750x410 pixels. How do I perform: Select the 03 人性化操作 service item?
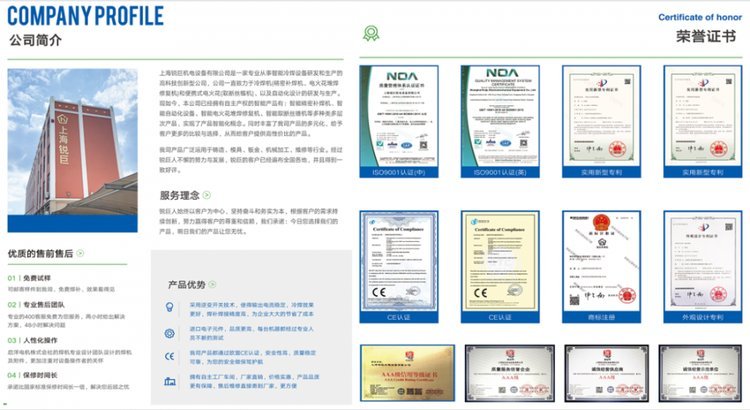tap(34, 339)
